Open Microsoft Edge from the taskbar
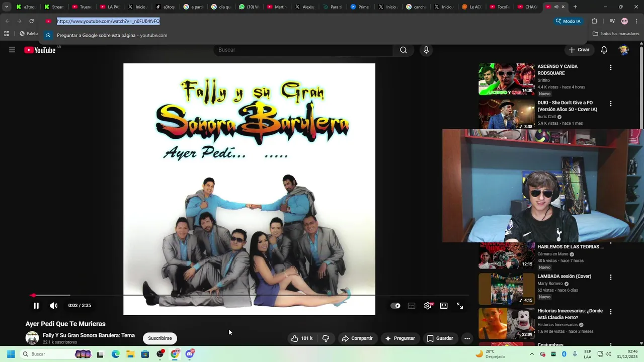 (x=115, y=354)
